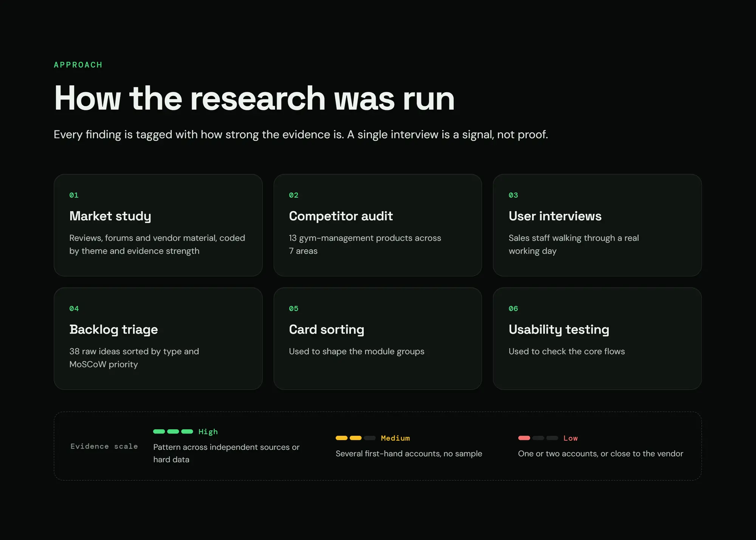Viewport: 756px width, 540px height.
Task: Select the Competitor audit card title
Action: [x=341, y=216]
